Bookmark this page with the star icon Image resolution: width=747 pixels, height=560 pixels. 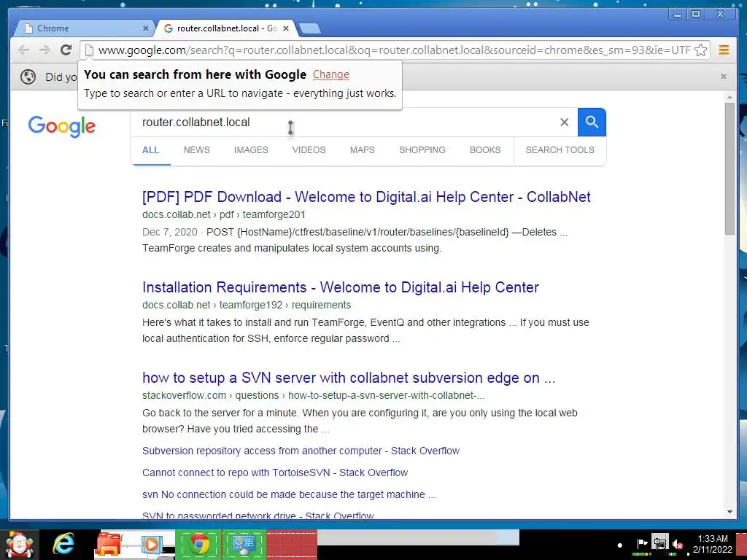(x=700, y=50)
